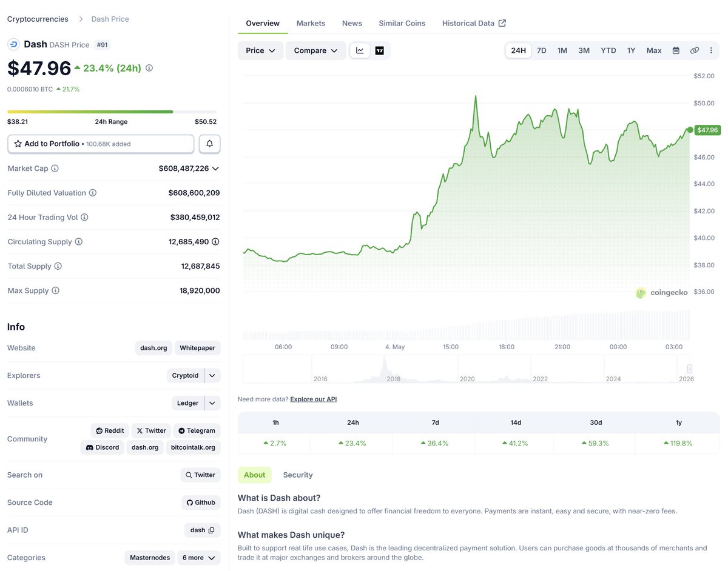Select the 24H time range

tap(519, 50)
